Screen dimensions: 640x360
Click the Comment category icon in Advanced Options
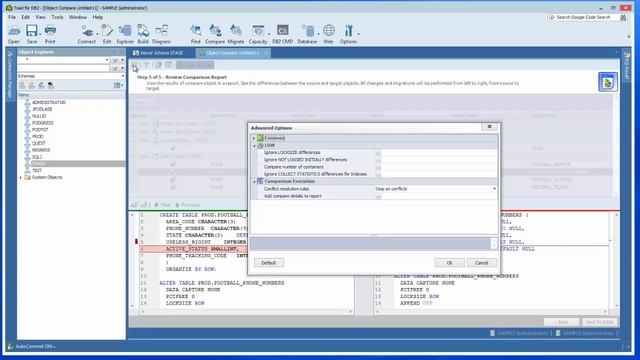click(x=260, y=138)
